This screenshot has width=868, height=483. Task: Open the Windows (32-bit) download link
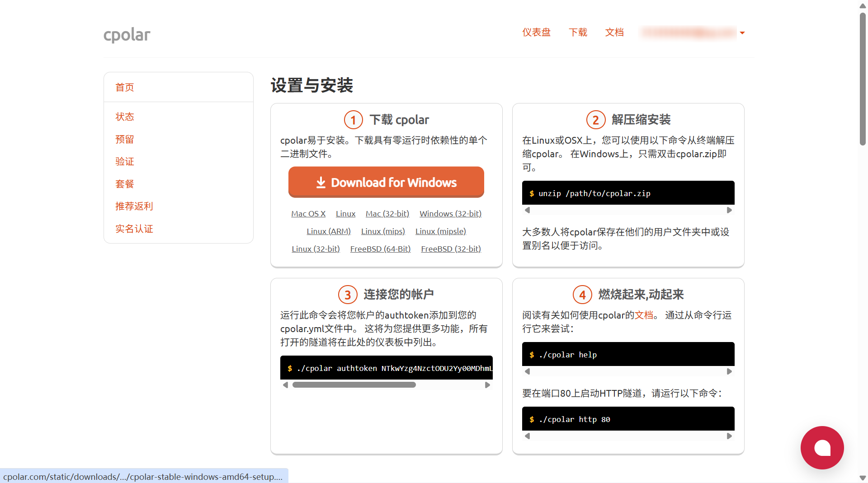[450, 214]
